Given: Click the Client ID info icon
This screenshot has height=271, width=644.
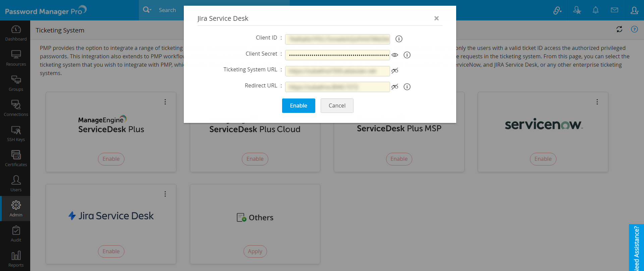Looking at the screenshot, I should pyautogui.click(x=399, y=39).
